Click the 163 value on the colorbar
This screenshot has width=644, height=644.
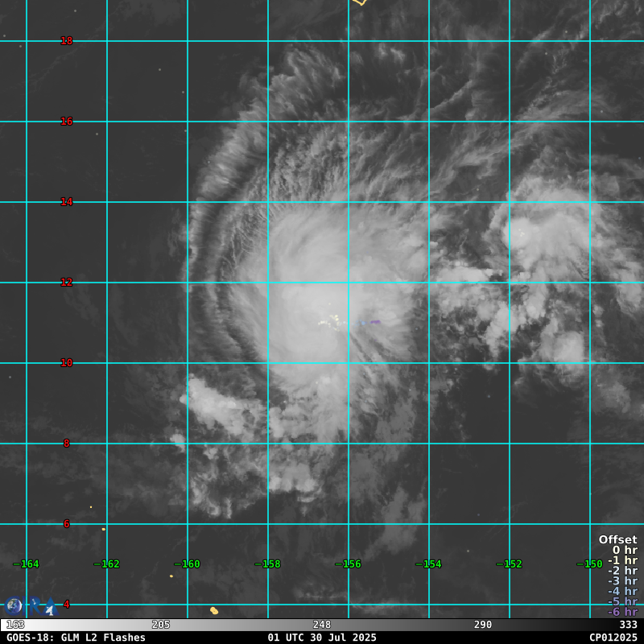[x=15, y=625]
